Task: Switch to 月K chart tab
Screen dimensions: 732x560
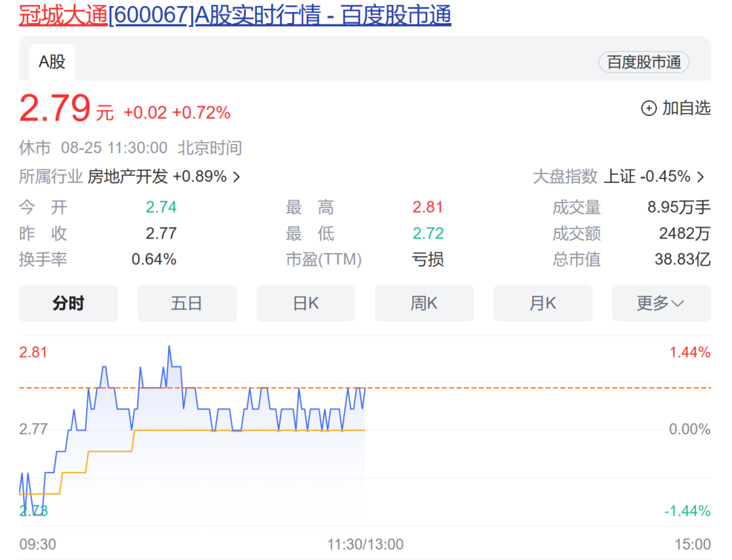Action: coord(543,303)
